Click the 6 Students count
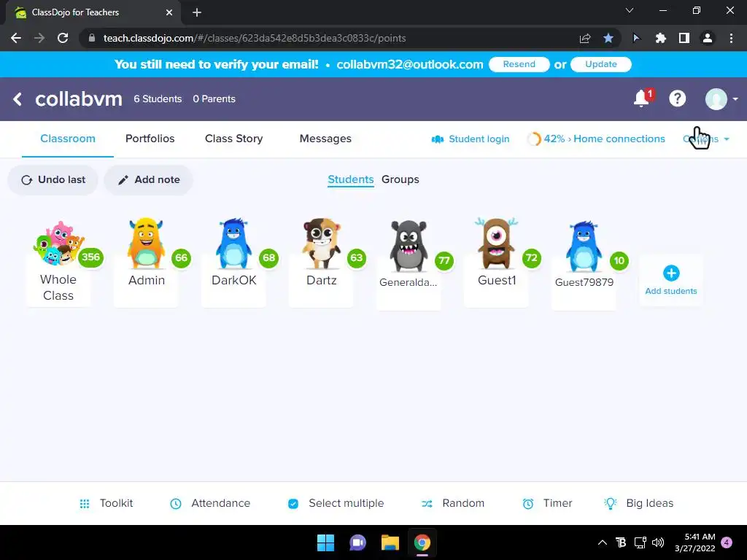The width and height of the screenshot is (747, 560). pos(158,99)
